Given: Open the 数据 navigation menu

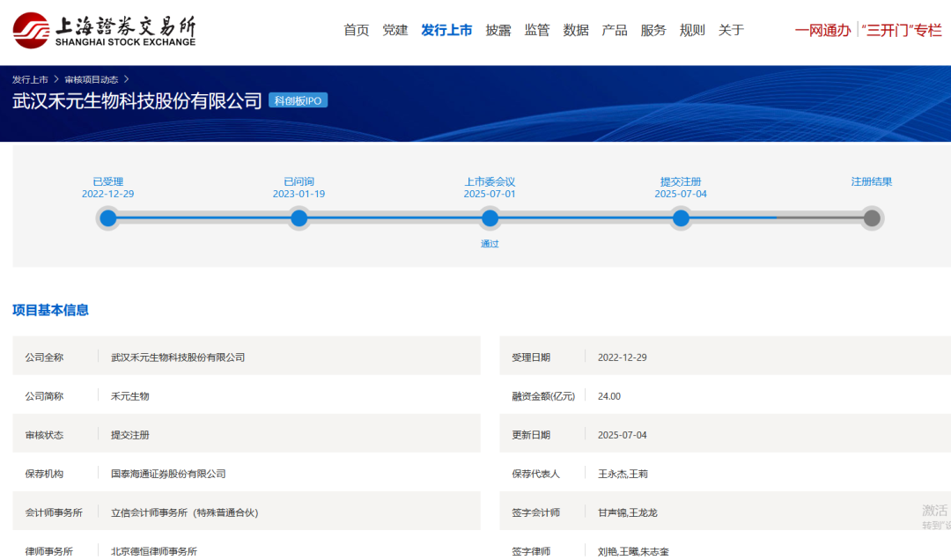Looking at the screenshot, I should click(x=576, y=30).
